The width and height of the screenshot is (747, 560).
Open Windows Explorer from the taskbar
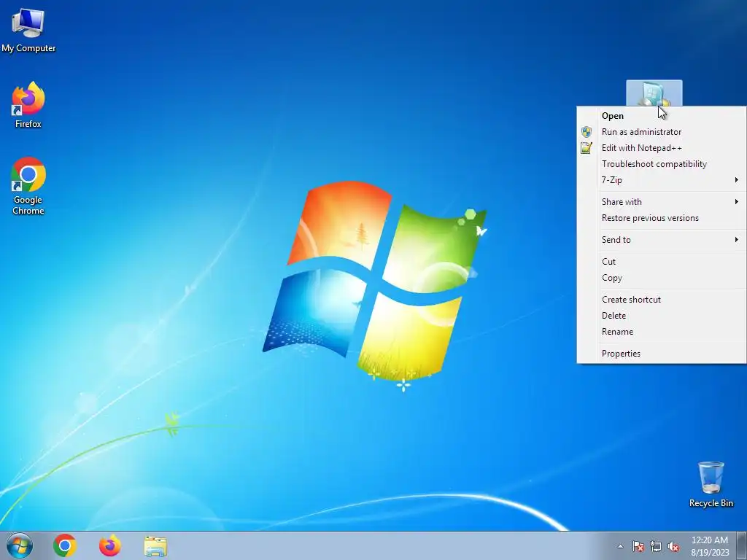click(155, 546)
